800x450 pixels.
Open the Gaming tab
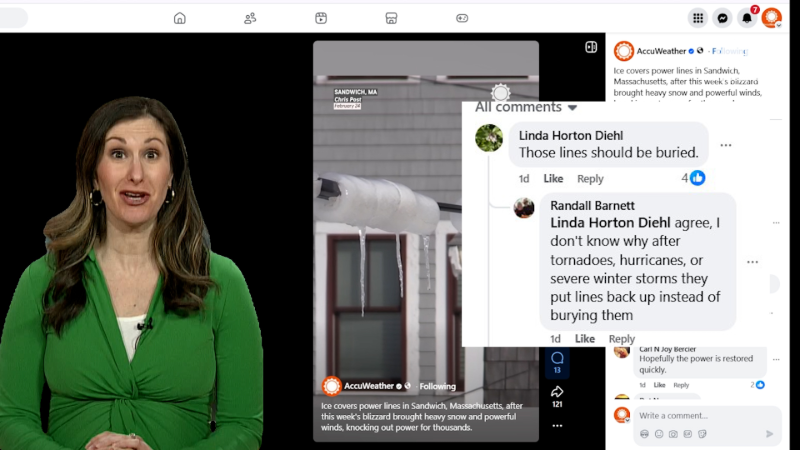click(462, 18)
